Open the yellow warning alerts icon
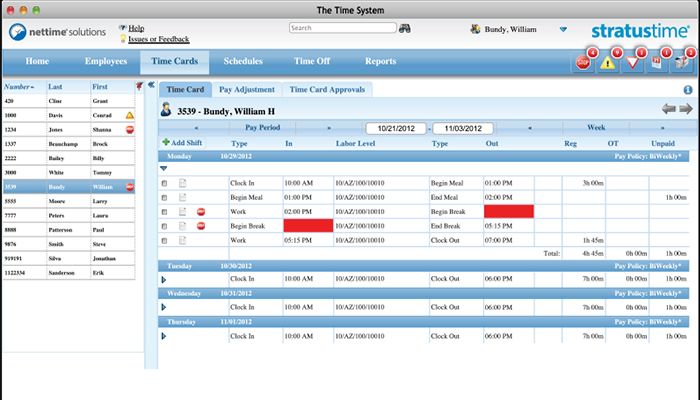The width and height of the screenshot is (700, 400). pyautogui.click(x=609, y=62)
